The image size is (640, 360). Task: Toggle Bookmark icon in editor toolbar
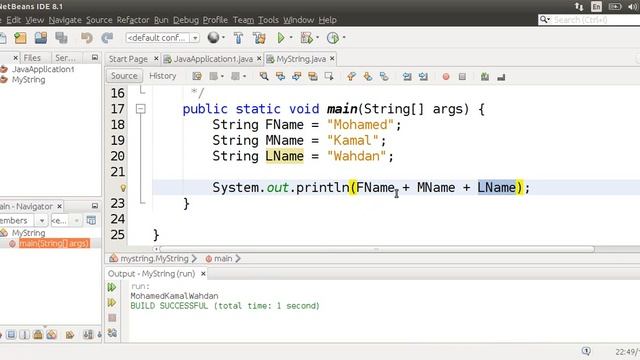tap(384, 76)
